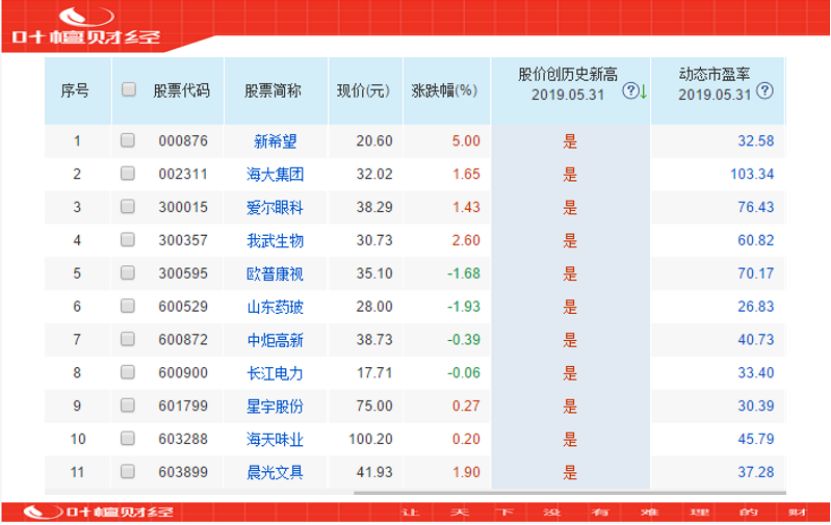Check the box for 002311 海大集团
The image size is (831, 525).
point(128,173)
